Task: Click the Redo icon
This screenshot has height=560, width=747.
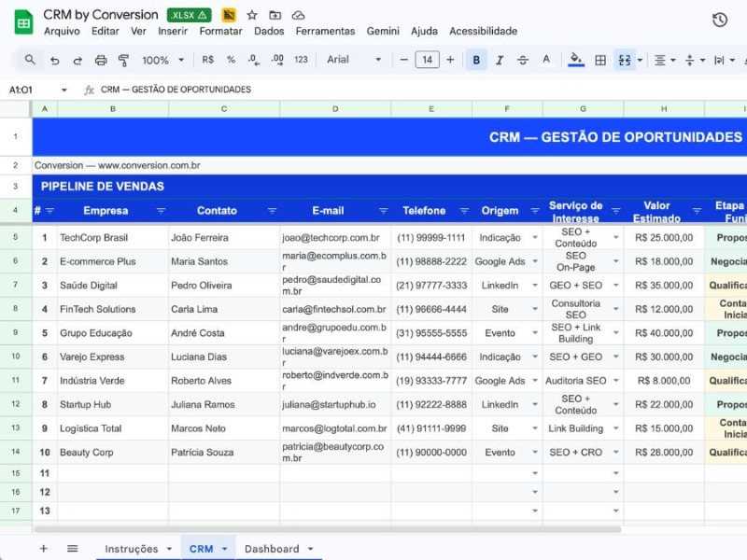Action: tap(77, 59)
